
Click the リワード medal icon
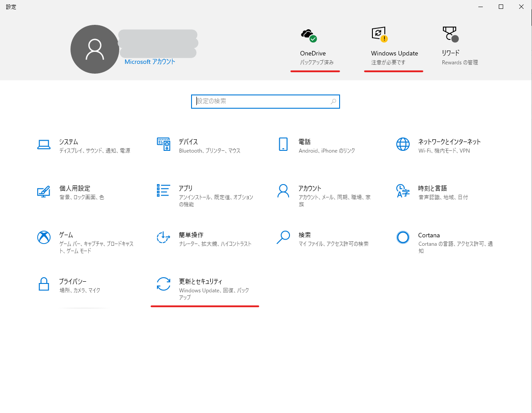click(450, 34)
